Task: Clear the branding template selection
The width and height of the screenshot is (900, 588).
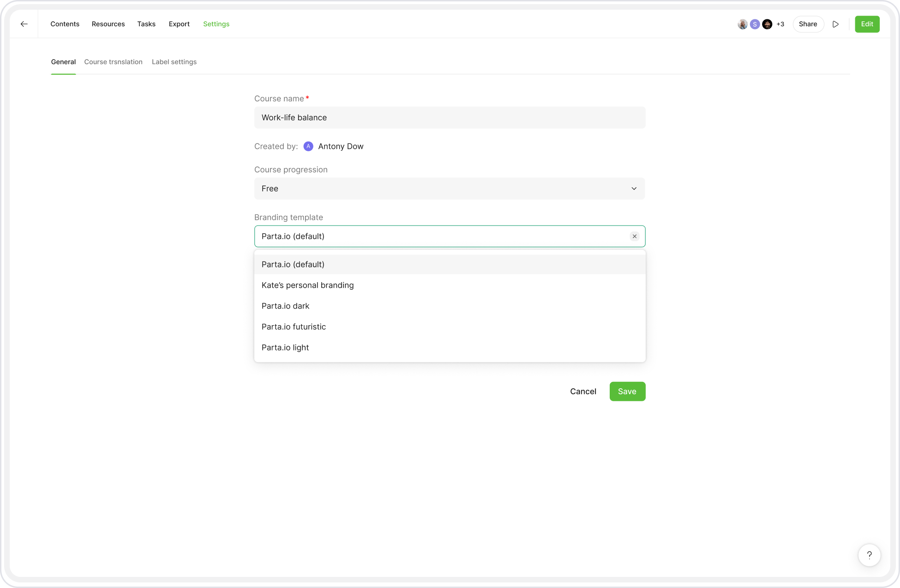Action: [x=635, y=236]
